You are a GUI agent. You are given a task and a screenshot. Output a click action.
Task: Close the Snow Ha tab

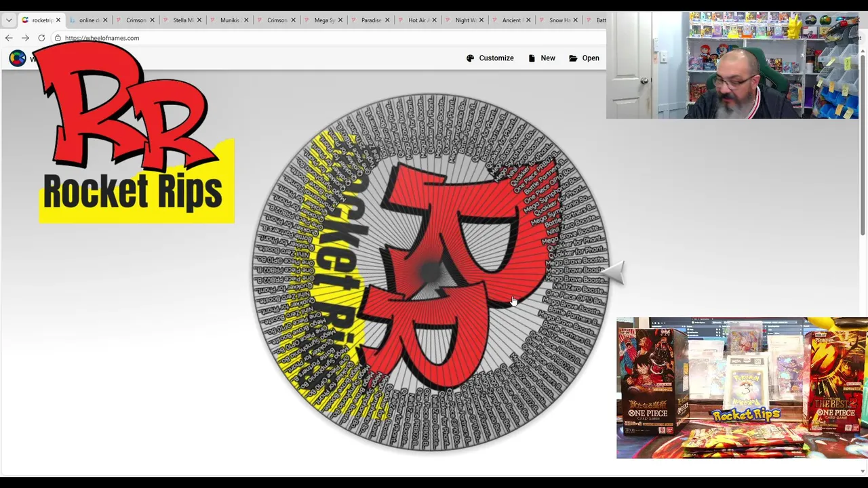575,20
